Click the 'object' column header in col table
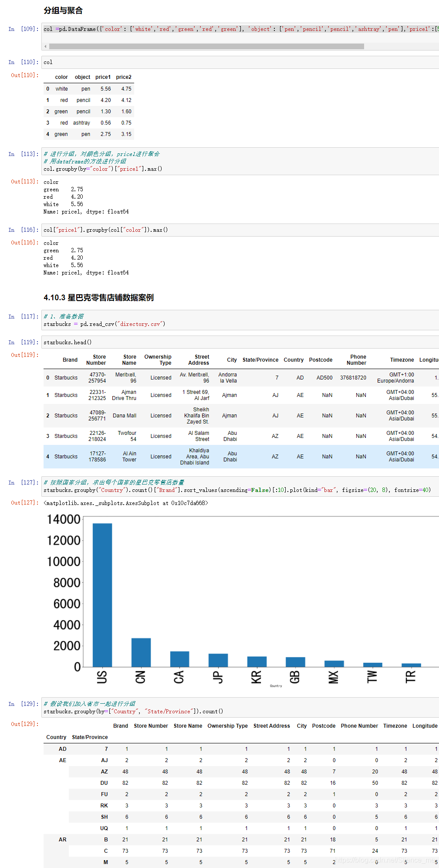Screen dimensions: 439x868 [x=82, y=77]
